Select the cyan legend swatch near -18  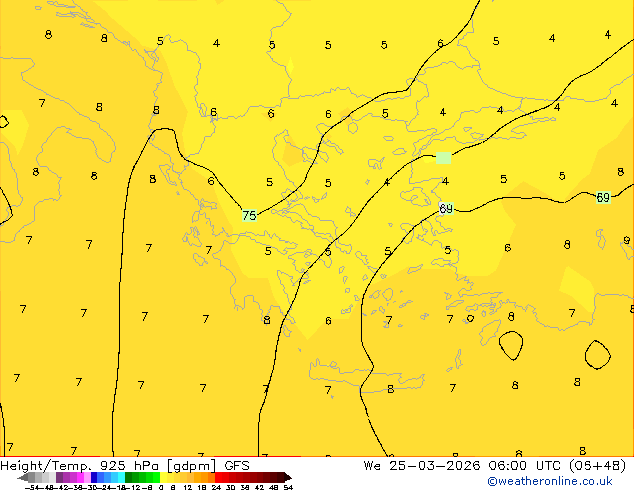[x=121, y=478]
